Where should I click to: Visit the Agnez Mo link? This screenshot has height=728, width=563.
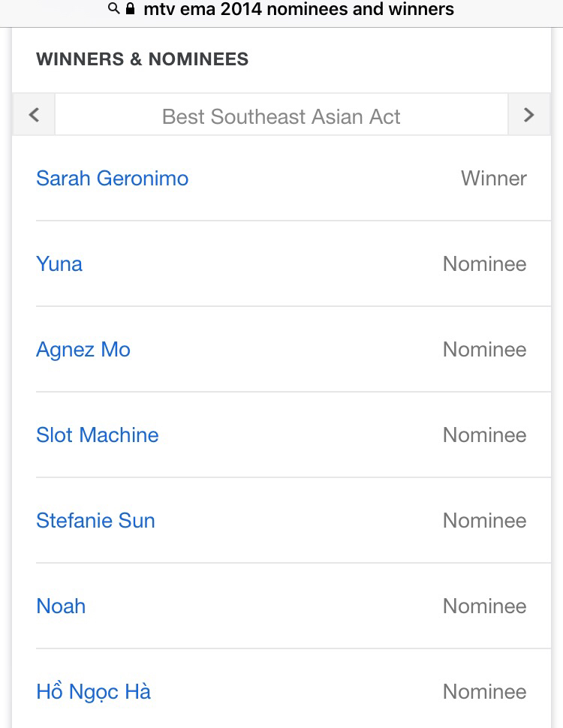coord(83,350)
